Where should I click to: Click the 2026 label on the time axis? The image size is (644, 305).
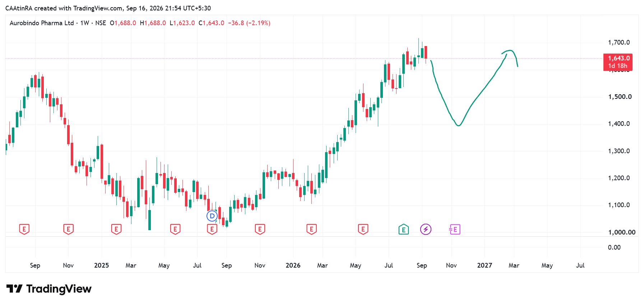pyautogui.click(x=293, y=265)
